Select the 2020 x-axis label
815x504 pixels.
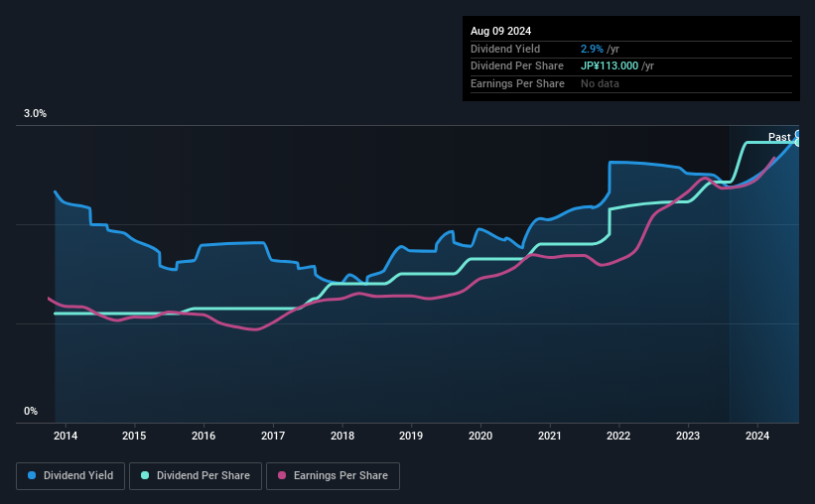pyautogui.click(x=480, y=436)
